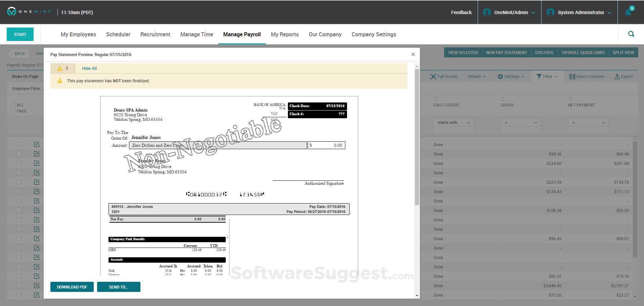Open Calc Status 'starts with' operator dropdown
Viewport: 644px width, 306px height.
pyautogui.click(x=453, y=123)
